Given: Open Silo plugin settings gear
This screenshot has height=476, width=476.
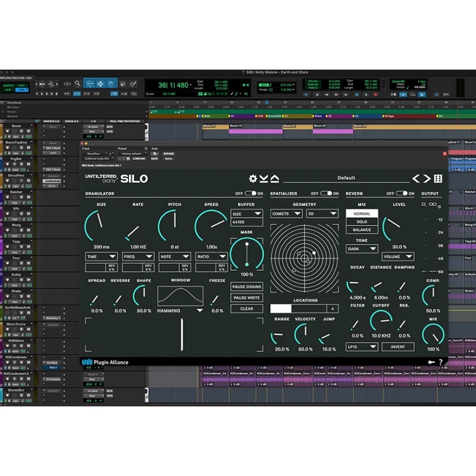Looking at the screenshot, I should [x=252, y=178].
